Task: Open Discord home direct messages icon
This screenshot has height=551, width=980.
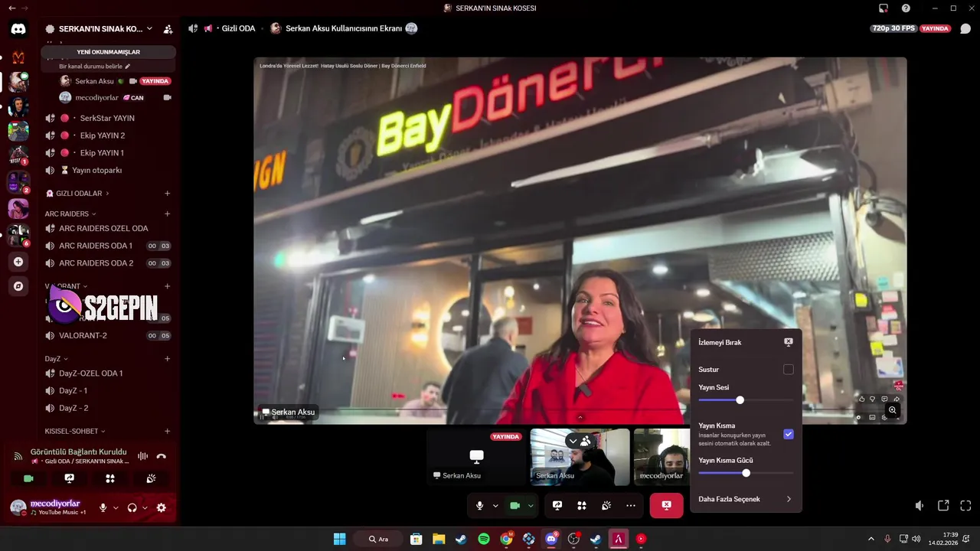Action: click(18, 29)
